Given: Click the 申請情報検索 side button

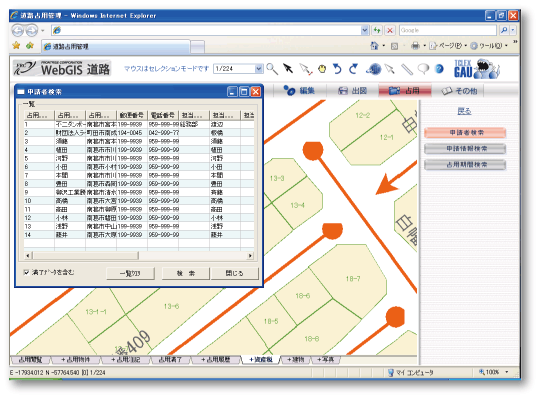Looking at the screenshot, I should point(465,149).
